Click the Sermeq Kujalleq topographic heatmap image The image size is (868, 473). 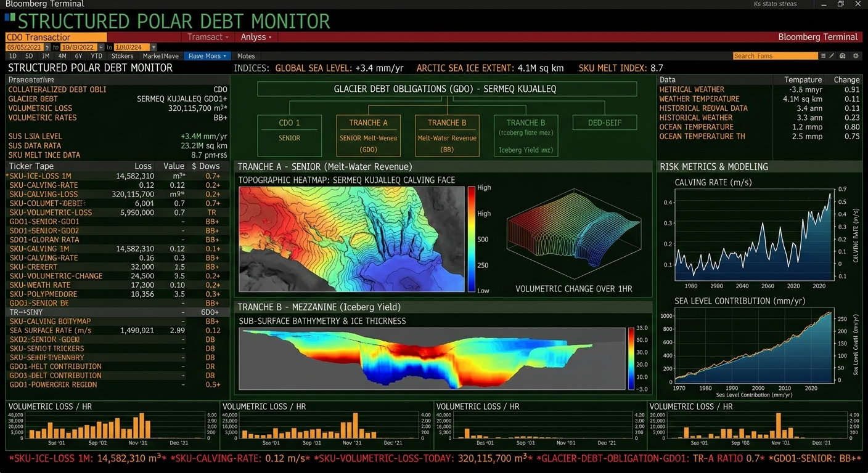pyautogui.click(x=351, y=239)
